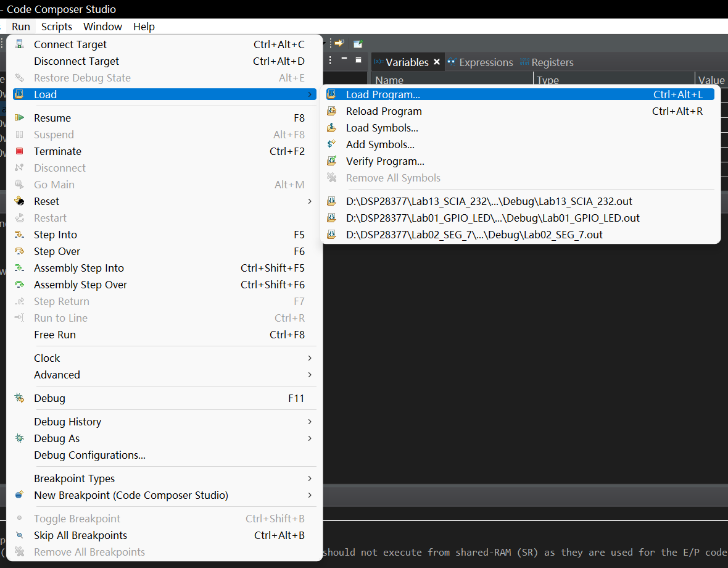
Task: Click the Debug bug icon
Action: 20,398
